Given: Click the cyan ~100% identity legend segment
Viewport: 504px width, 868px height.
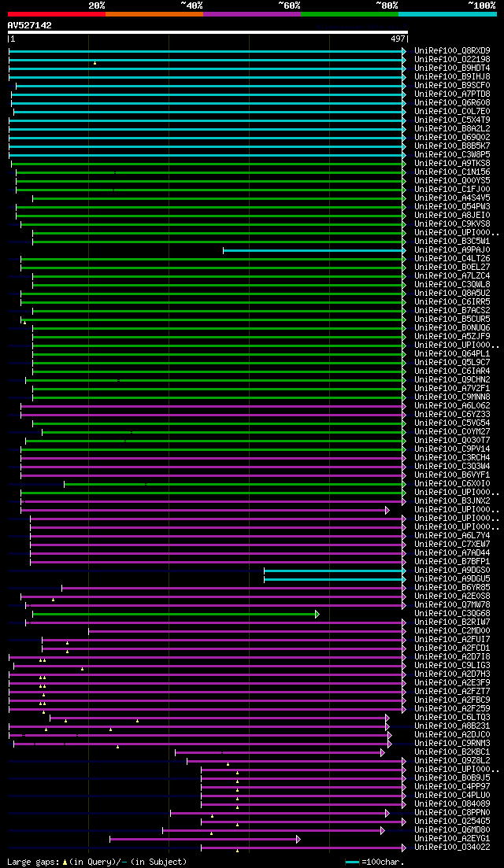Looking at the screenshot, I should (447, 13).
